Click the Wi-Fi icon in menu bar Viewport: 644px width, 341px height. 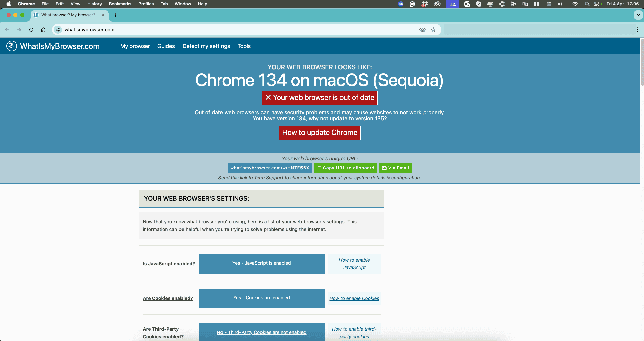pos(575,4)
